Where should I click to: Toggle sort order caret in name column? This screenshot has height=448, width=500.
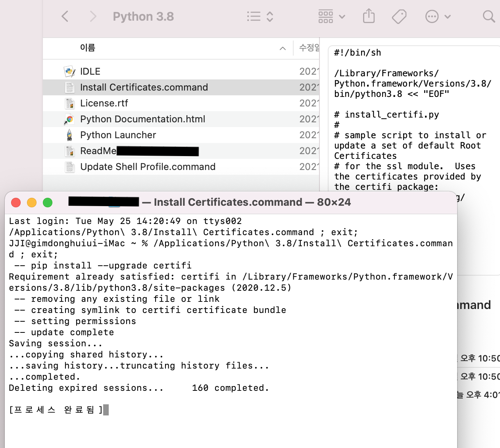click(283, 48)
